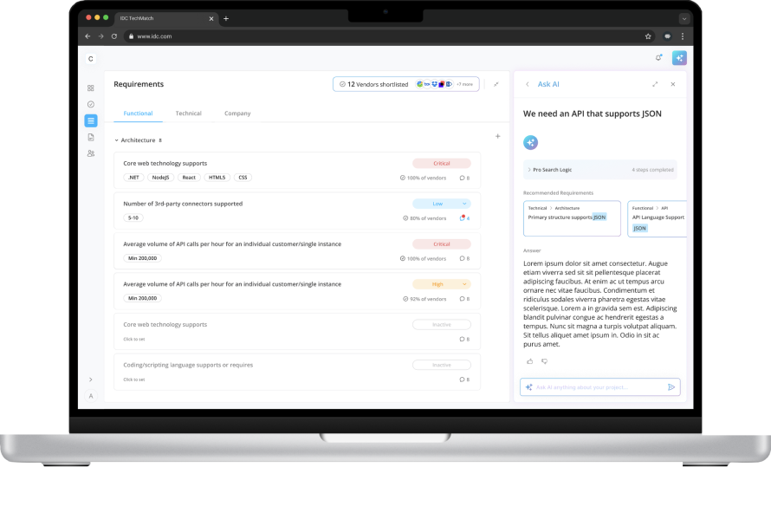Open the High priority dropdown

pyautogui.click(x=441, y=284)
